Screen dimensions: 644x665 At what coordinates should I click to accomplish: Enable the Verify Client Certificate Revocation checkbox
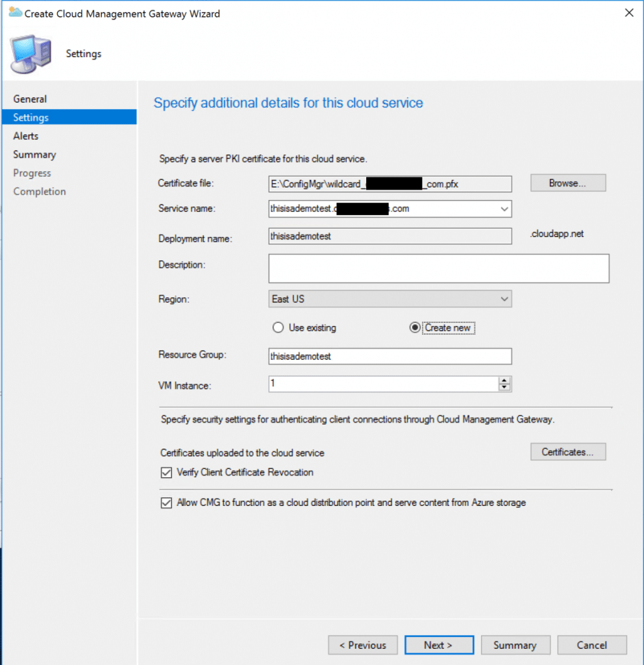[166, 473]
